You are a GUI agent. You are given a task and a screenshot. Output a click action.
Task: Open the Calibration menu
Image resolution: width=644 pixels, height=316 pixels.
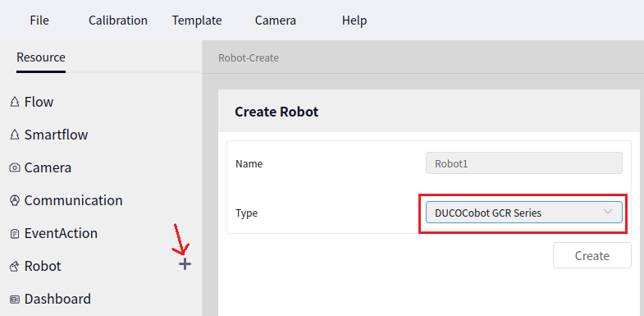point(118,21)
